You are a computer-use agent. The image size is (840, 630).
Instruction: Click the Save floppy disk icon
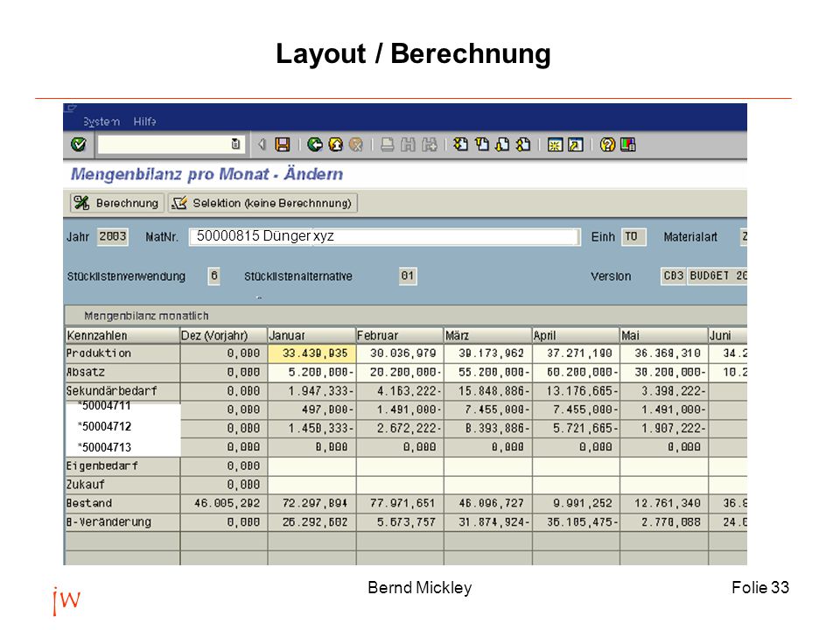pos(283,144)
